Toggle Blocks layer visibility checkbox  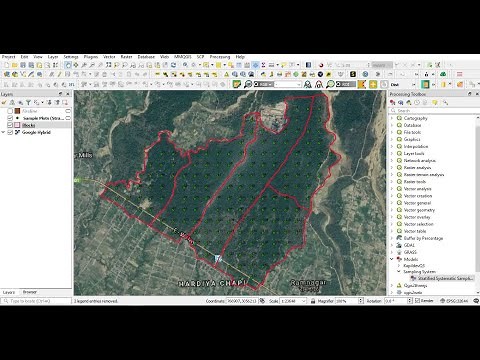[x=10, y=125]
